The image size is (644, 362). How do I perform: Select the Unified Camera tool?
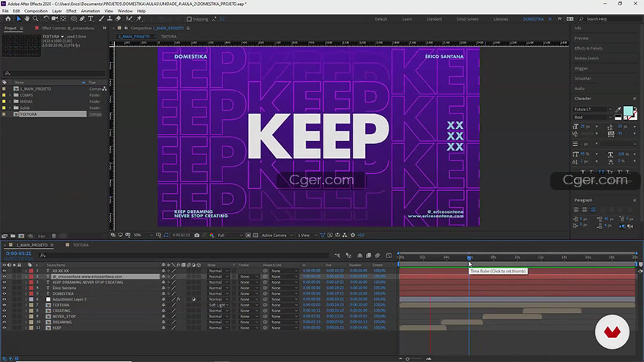pos(54,19)
